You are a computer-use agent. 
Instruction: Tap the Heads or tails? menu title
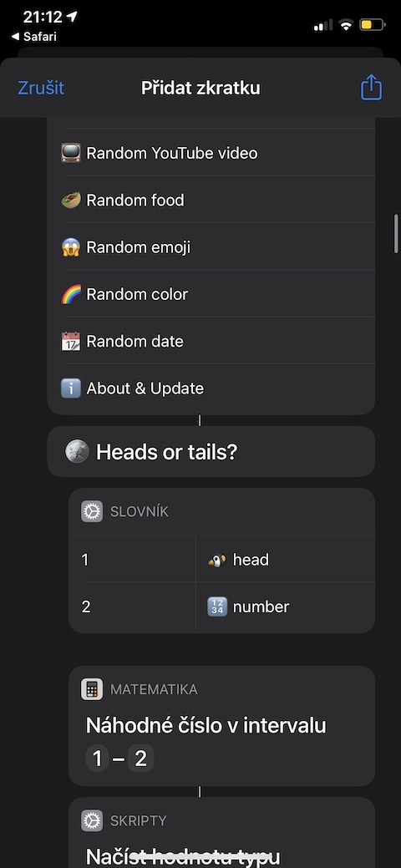click(167, 452)
